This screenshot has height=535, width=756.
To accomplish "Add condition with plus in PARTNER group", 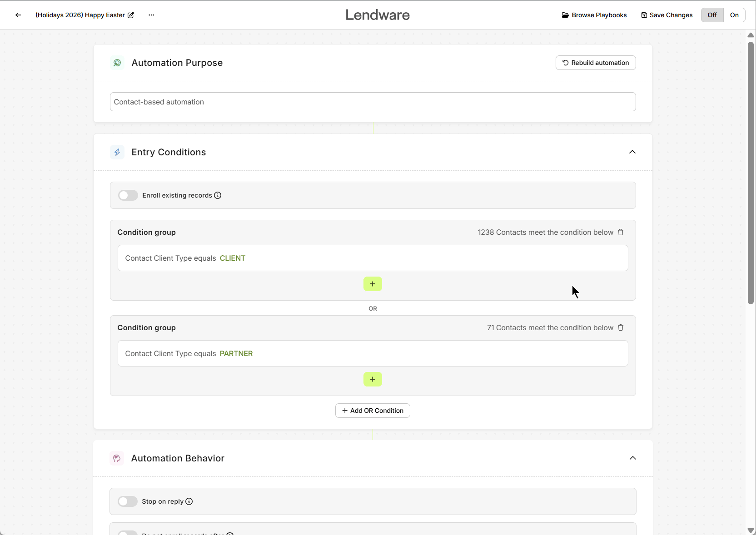I will pyautogui.click(x=373, y=379).
